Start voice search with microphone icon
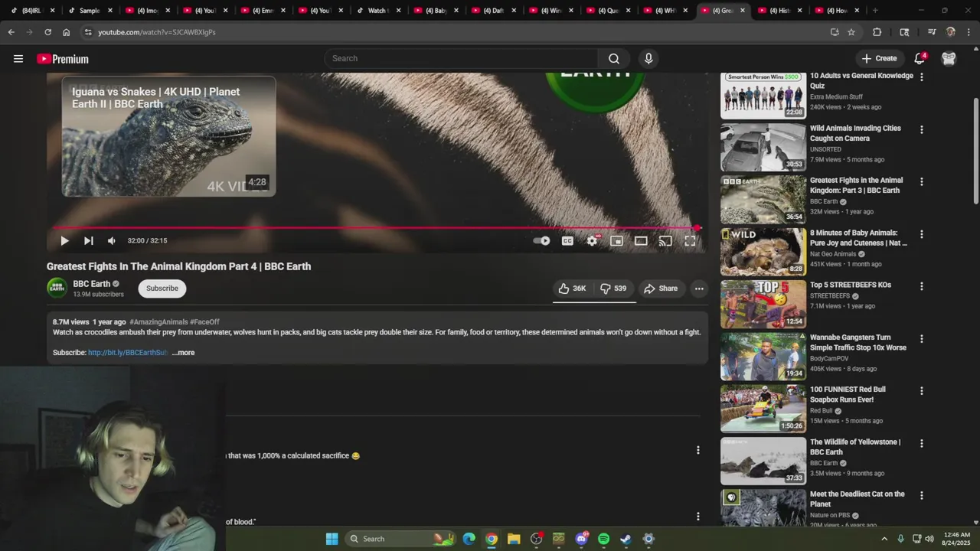The image size is (980, 551). click(648, 59)
